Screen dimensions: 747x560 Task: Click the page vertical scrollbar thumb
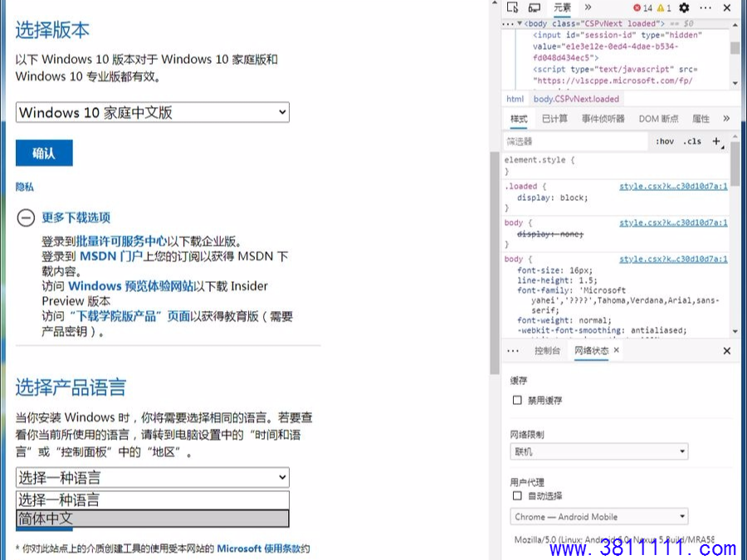[495, 263]
